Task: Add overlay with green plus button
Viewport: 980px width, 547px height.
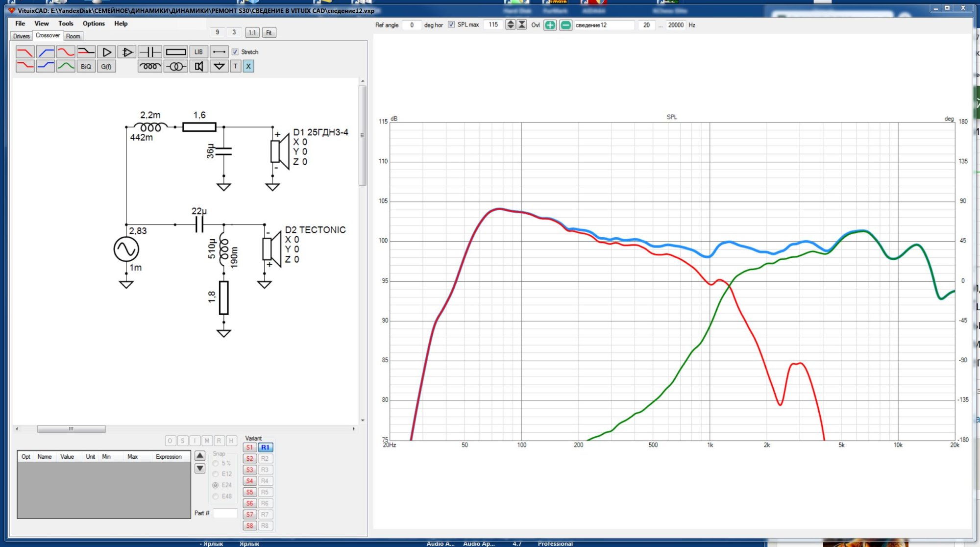Action: 550,25
